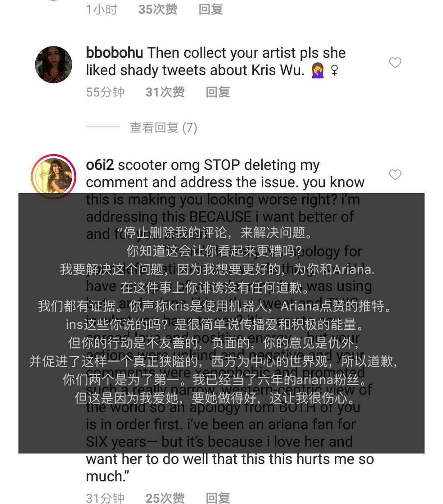Open bbobohu's profile picture
Screen dimensions: 443x504
click(54, 64)
